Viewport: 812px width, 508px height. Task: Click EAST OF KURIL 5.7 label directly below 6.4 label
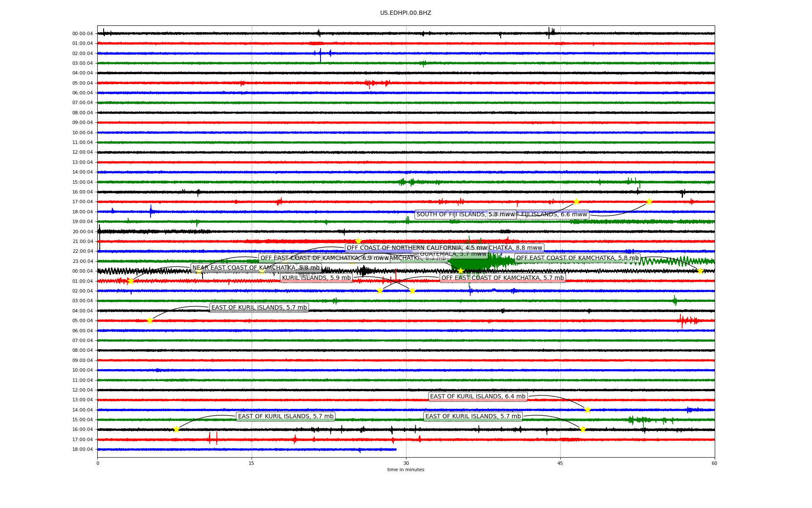[x=473, y=417]
